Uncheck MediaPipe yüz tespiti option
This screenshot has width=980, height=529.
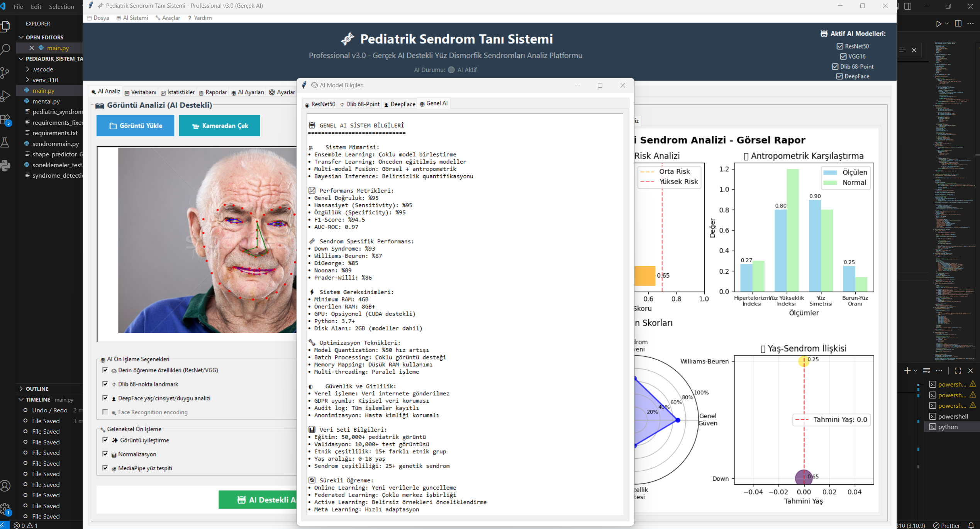click(x=105, y=468)
